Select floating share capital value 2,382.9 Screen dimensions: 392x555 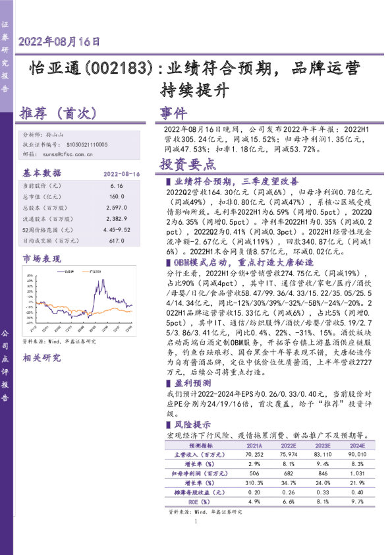(x=117, y=219)
